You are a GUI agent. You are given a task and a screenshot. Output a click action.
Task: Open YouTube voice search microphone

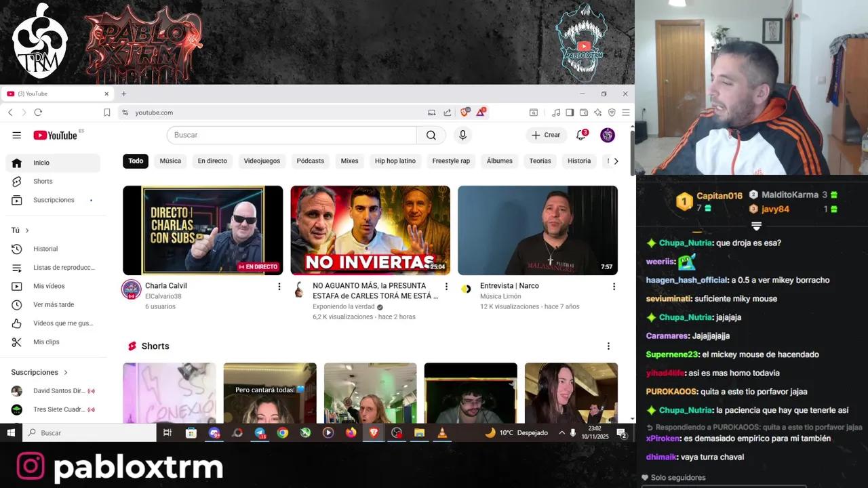click(462, 135)
